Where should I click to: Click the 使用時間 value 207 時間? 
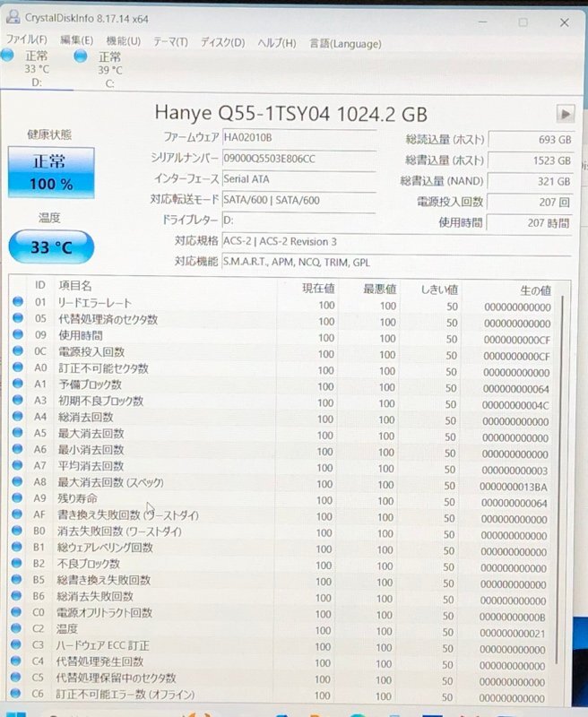(529, 223)
